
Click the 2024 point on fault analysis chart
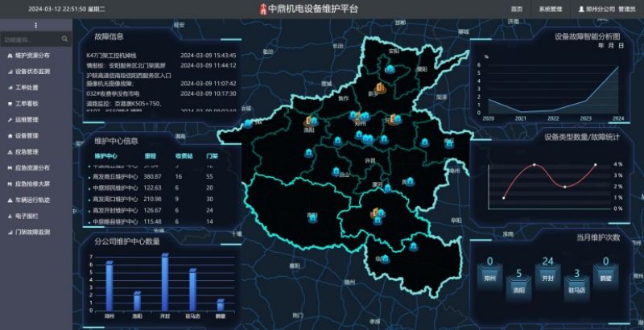618,67
